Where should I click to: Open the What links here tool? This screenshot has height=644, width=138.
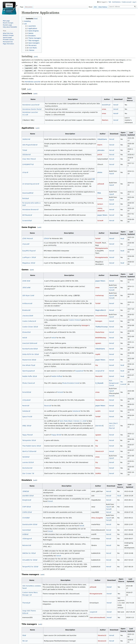click(x=8, y=33)
